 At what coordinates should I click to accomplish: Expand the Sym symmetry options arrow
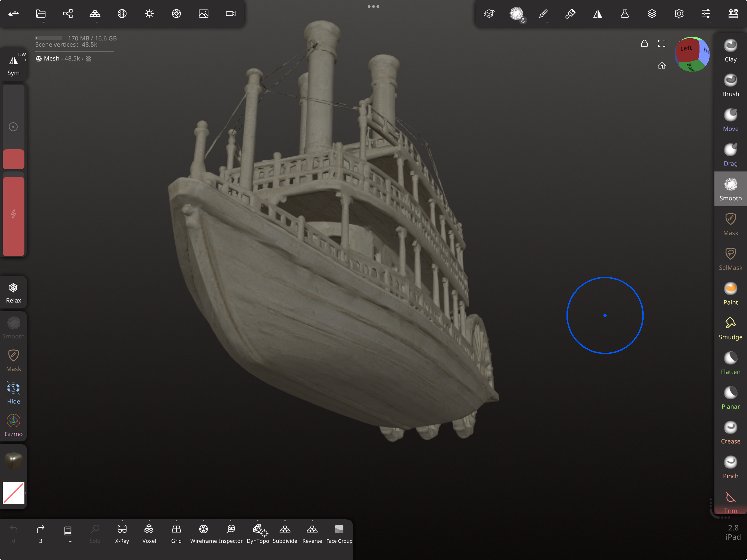(x=25, y=60)
